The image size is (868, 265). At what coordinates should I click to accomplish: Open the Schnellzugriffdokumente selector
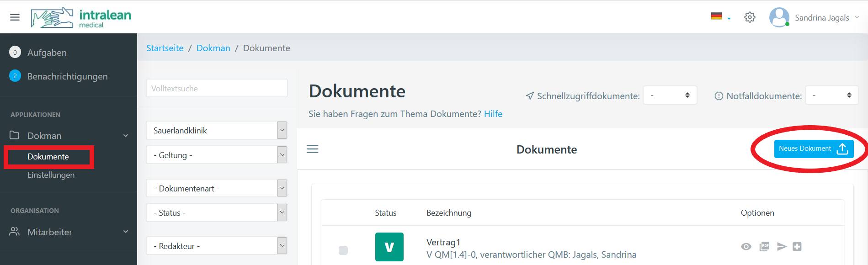click(670, 95)
